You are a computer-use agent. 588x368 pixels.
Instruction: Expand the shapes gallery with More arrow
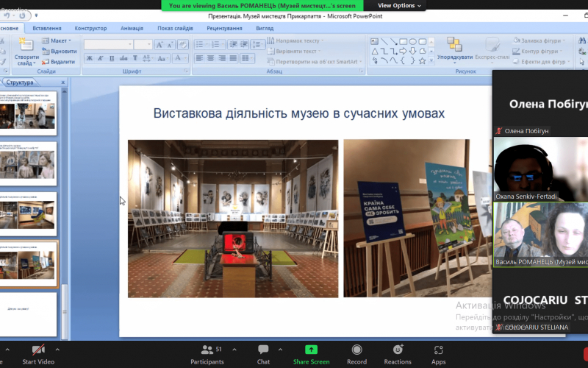431,60
